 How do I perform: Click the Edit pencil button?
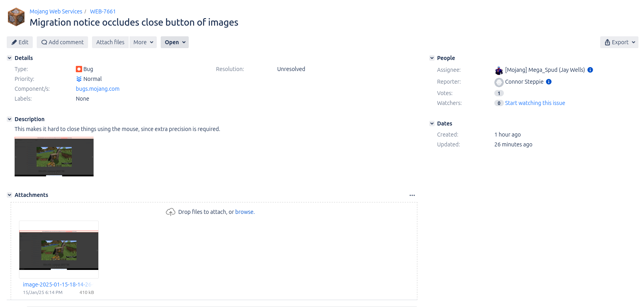20,42
